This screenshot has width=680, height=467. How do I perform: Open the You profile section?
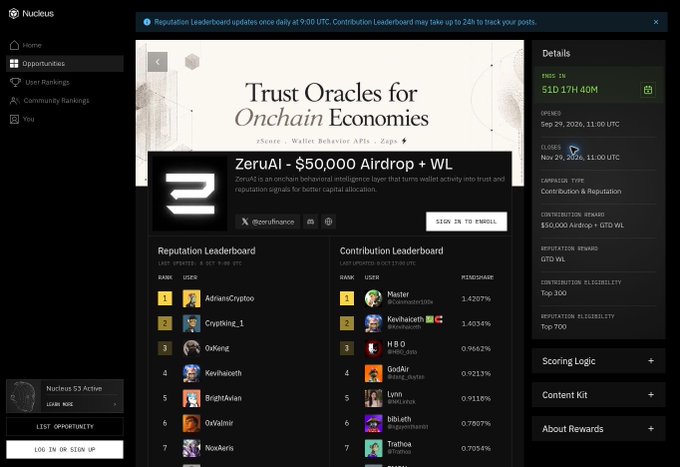pos(65,119)
